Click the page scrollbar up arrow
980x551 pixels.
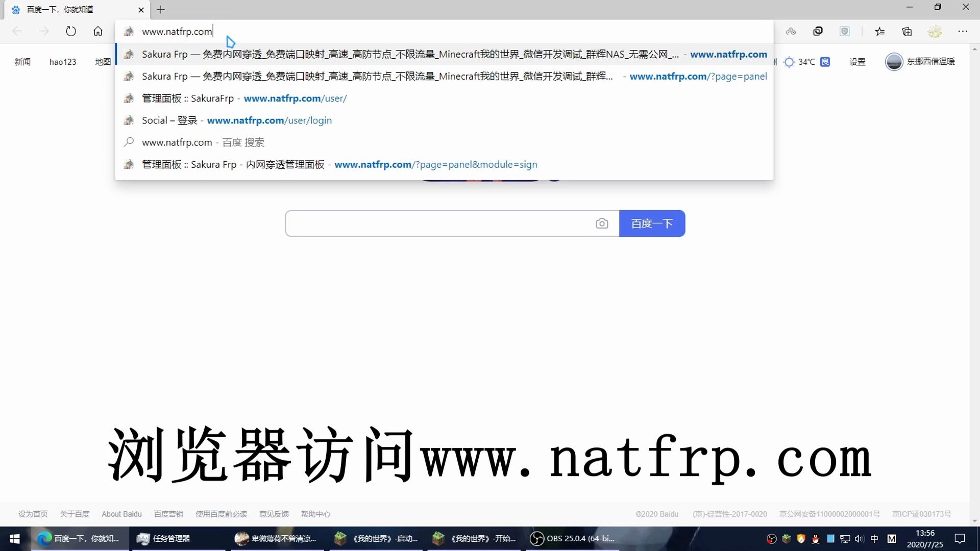(975, 49)
